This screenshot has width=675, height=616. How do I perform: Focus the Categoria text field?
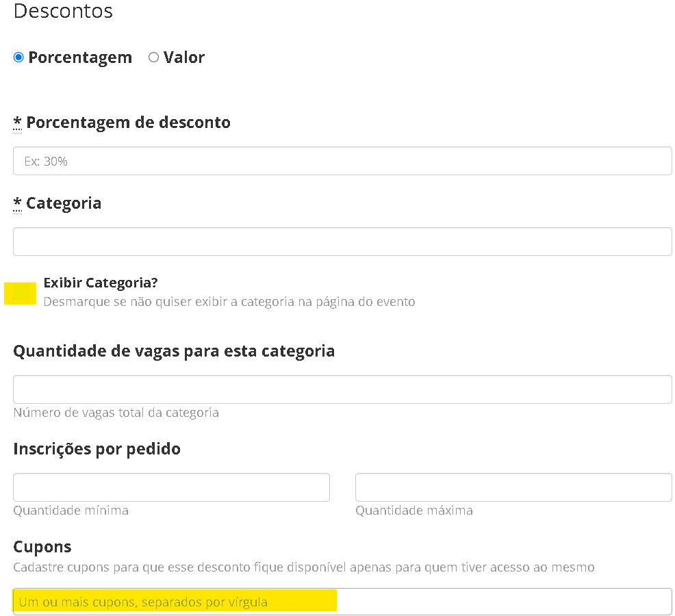(x=342, y=242)
